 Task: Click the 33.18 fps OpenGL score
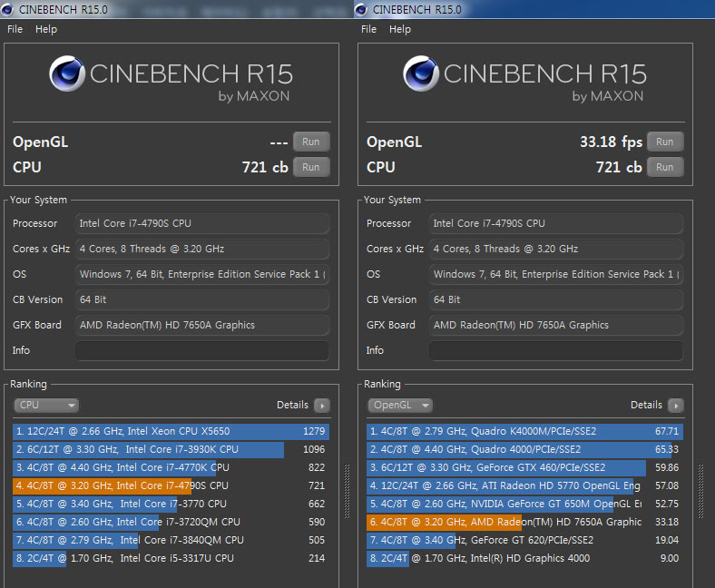click(x=611, y=142)
